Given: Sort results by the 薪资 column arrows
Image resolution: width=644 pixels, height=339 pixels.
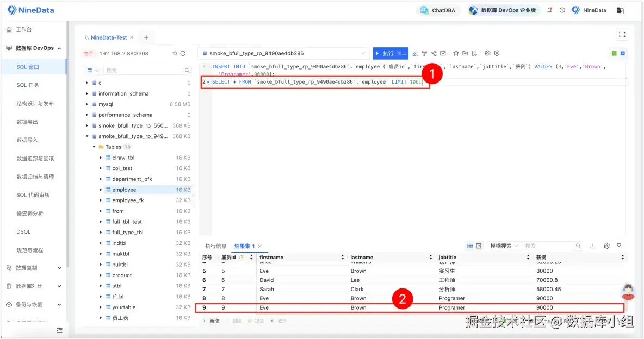Looking at the screenshot, I should pyautogui.click(x=623, y=257).
